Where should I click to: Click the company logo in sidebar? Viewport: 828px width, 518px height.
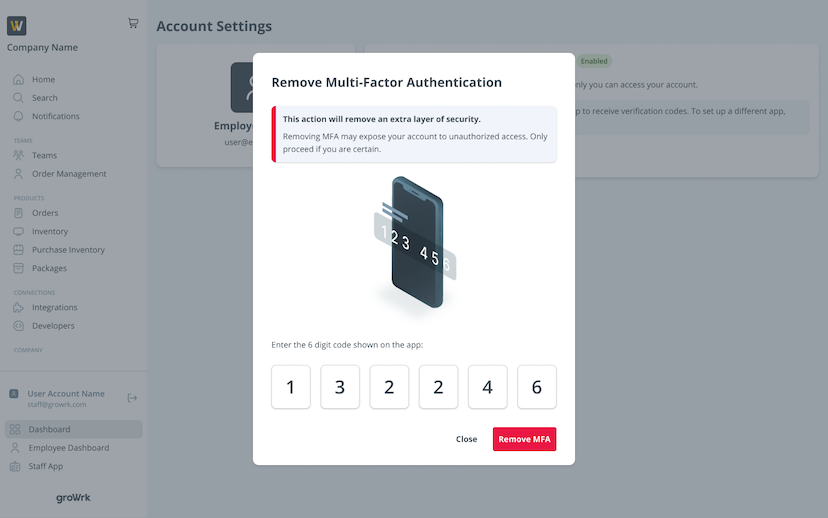[16, 26]
